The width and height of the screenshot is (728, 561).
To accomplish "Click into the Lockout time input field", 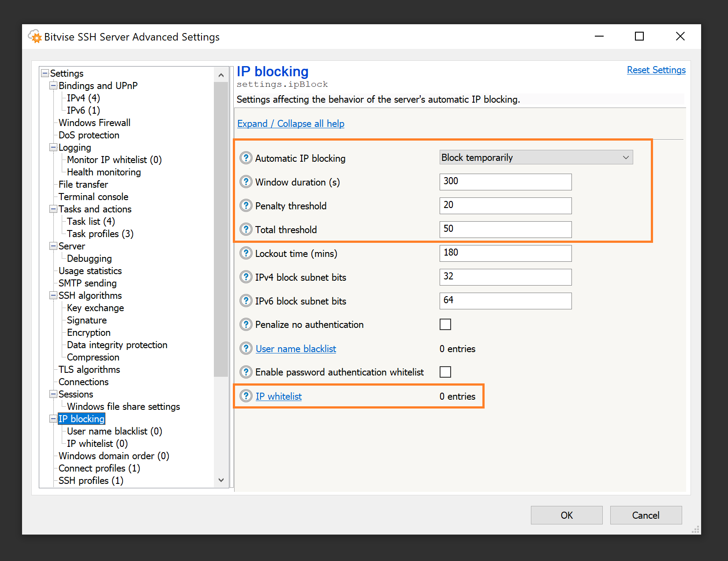I will (505, 253).
